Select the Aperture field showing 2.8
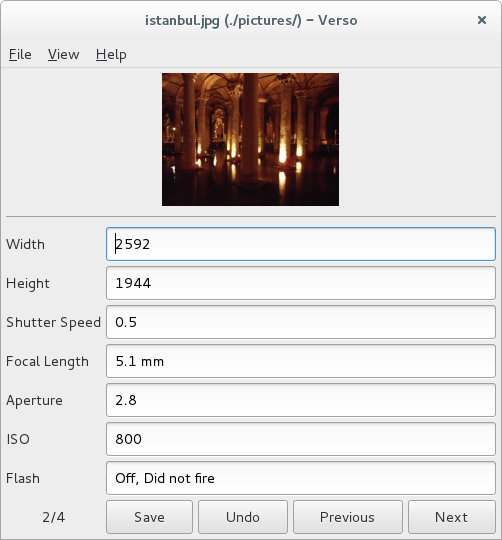 [x=301, y=400]
